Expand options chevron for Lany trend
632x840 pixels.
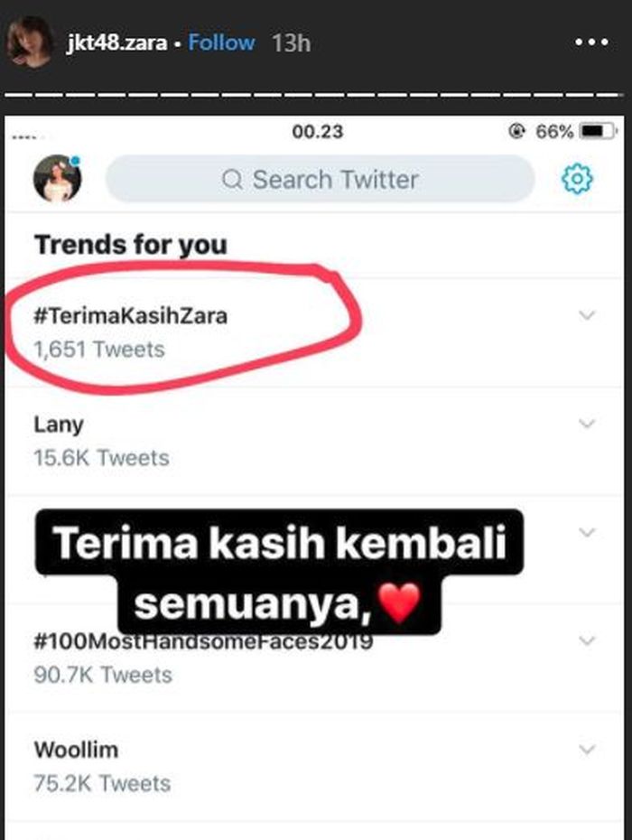click(x=587, y=424)
